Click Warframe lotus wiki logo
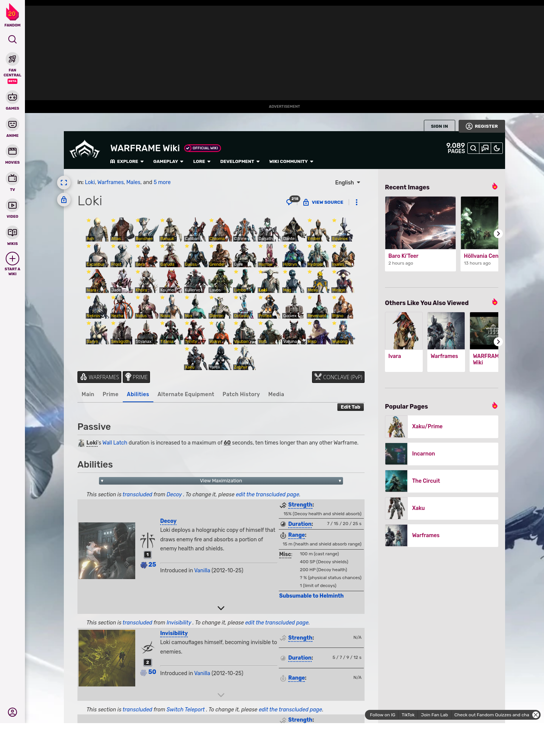 (85, 150)
